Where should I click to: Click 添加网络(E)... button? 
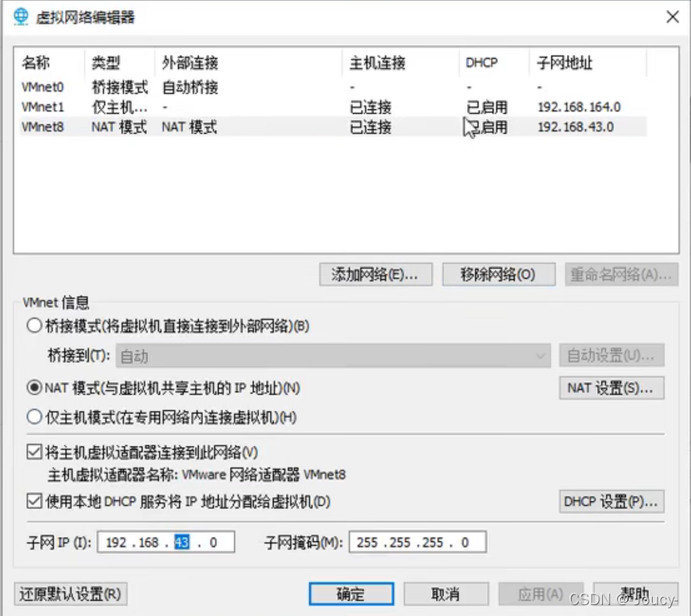(375, 275)
